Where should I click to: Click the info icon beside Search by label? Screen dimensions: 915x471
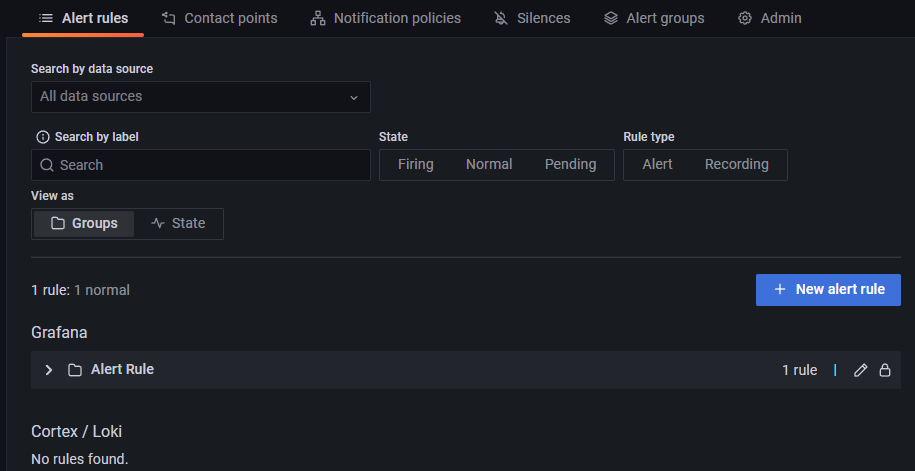pos(43,137)
